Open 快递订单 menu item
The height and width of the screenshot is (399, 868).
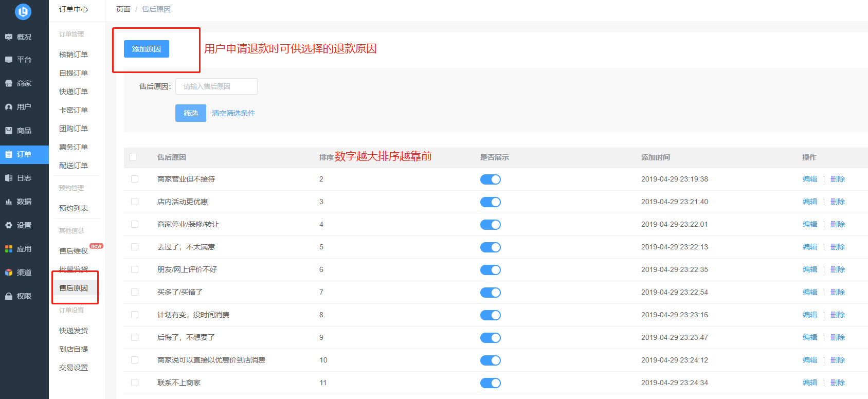pyautogui.click(x=74, y=92)
